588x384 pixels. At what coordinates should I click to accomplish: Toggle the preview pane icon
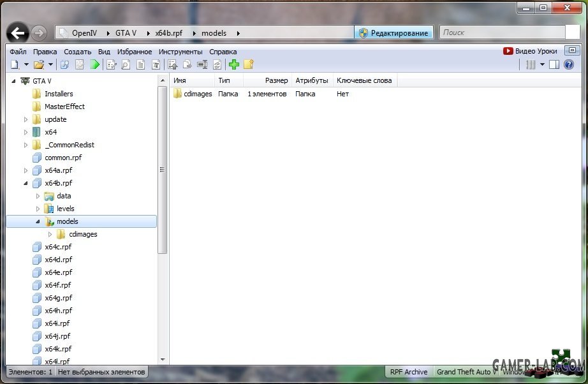(x=554, y=64)
